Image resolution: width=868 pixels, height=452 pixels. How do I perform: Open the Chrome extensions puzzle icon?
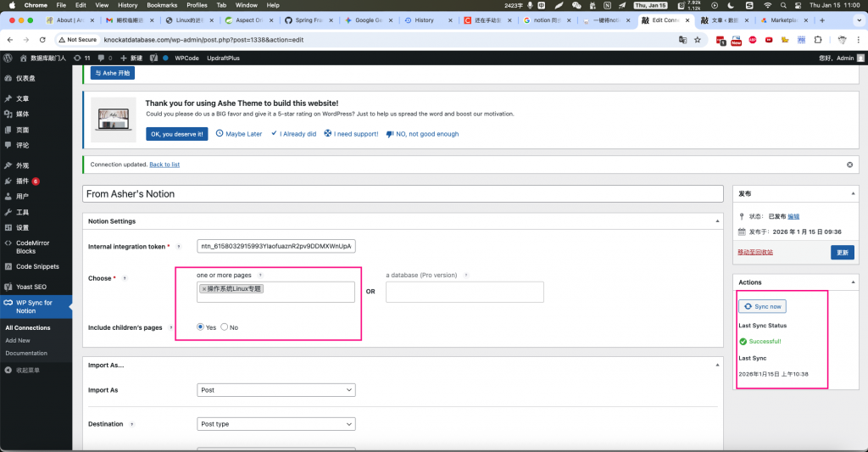click(x=817, y=40)
